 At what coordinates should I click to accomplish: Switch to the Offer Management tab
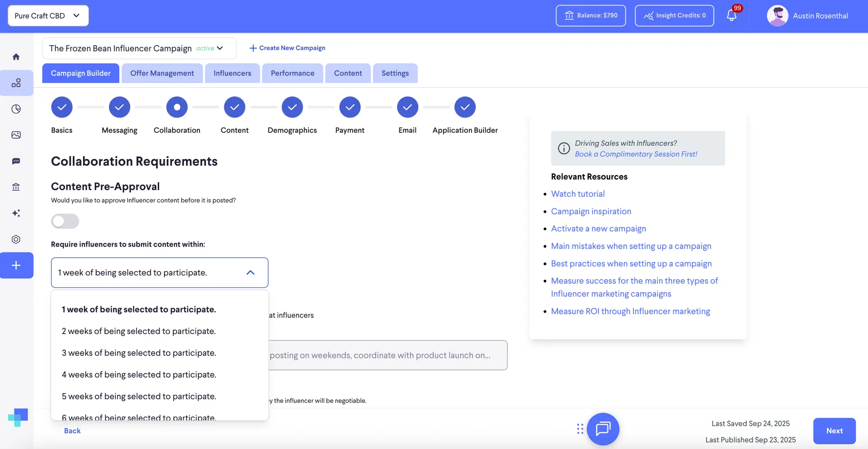coord(162,73)
